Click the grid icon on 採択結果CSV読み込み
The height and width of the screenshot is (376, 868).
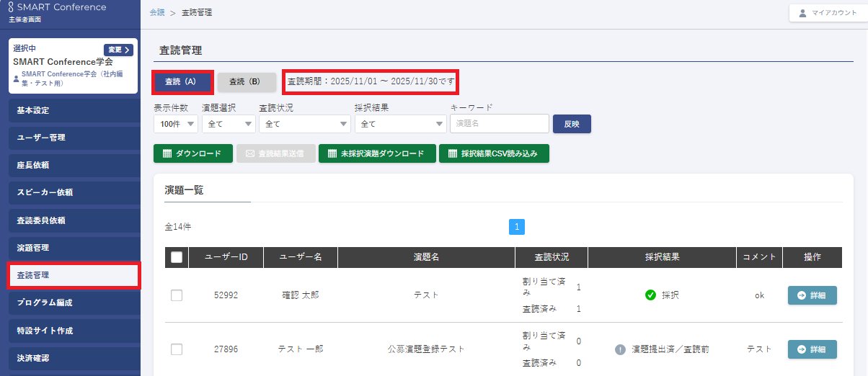[452, 154]
